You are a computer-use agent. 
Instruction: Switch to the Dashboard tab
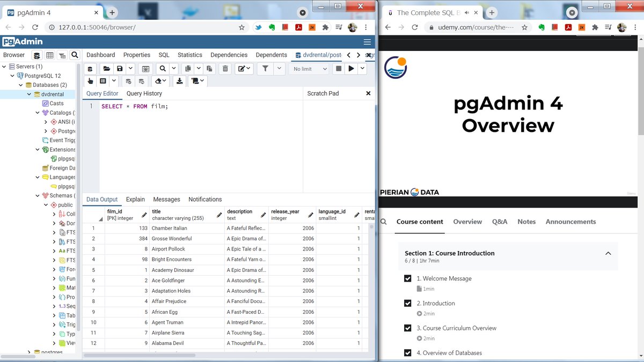tap(100, 55)
